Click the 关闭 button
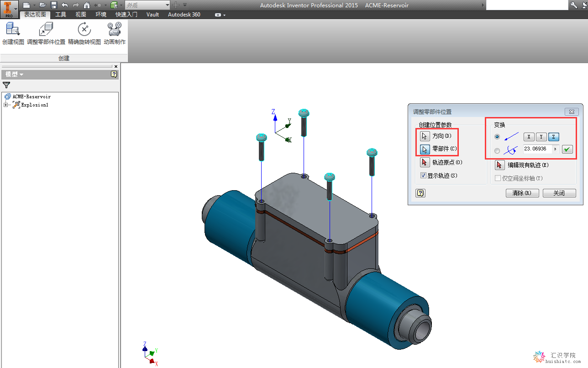This screenshot has width=588, height=368. tap(559, 193)
